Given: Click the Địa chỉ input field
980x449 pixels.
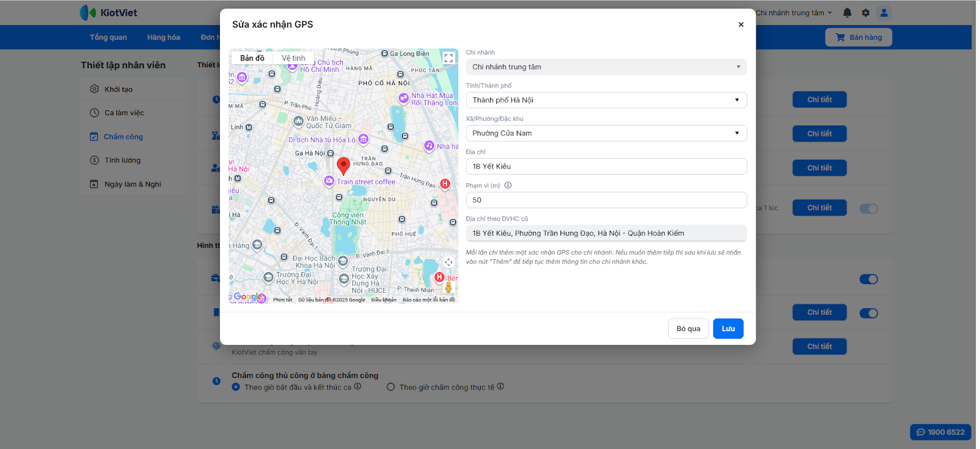Looking at the screenshot, I should tap(606, 166).
